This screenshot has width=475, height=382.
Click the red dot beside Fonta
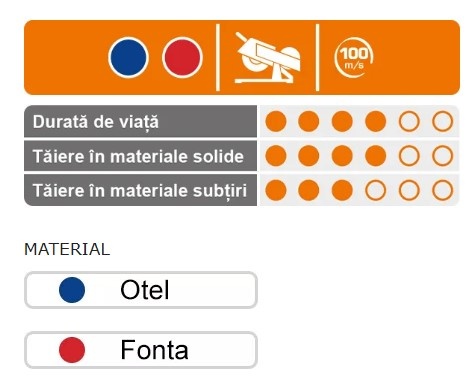pos(72,350)
